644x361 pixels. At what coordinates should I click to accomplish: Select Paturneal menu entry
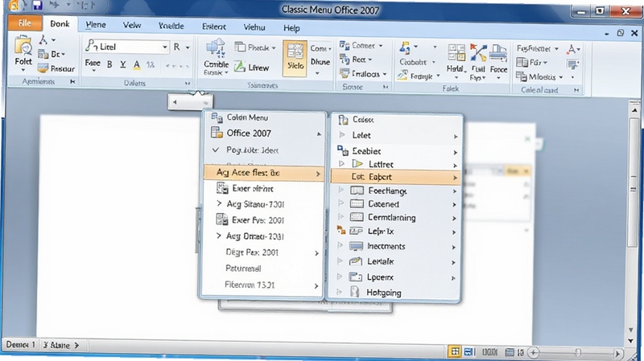[x=263, y=269]
